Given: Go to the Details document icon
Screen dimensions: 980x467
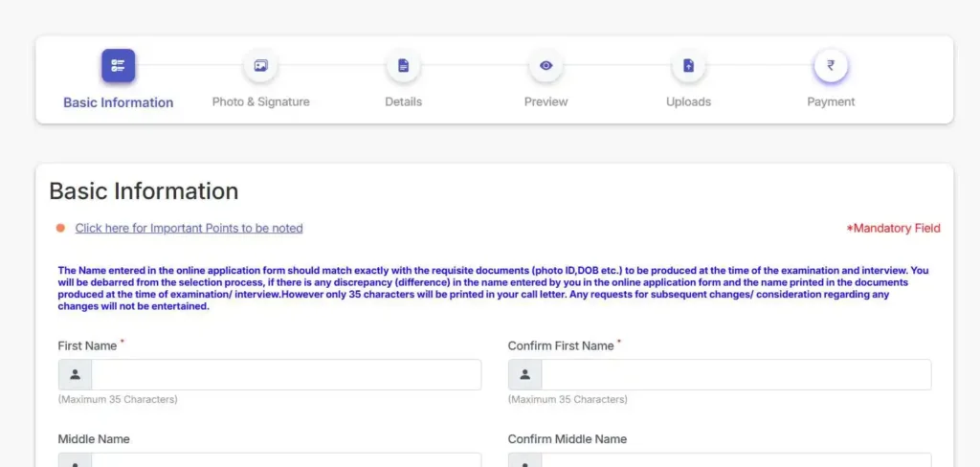Looking at the screenshot, I should (x=403, y=66).
